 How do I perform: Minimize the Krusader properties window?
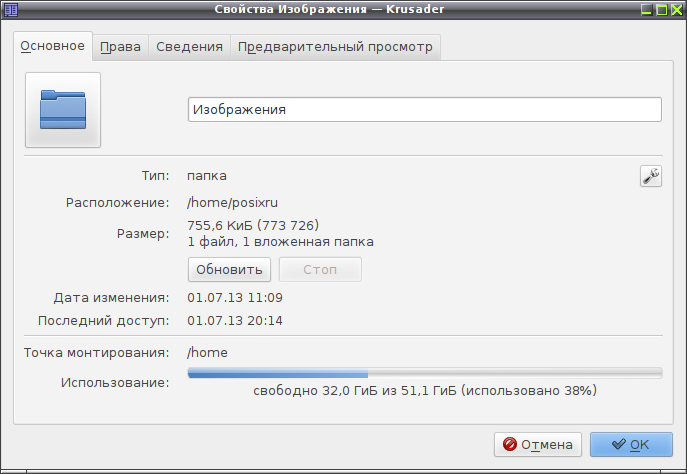coord(647,10)
